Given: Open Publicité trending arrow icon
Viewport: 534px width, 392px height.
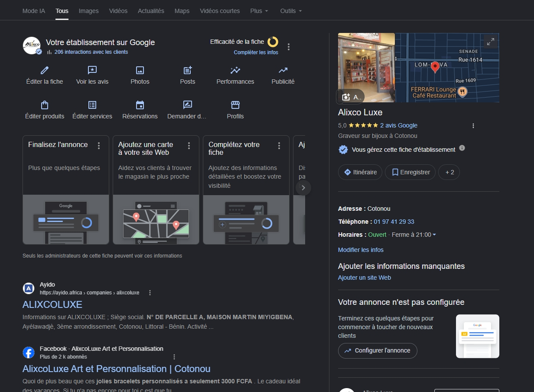Looking at the screenshot, I should coord(283,70).
